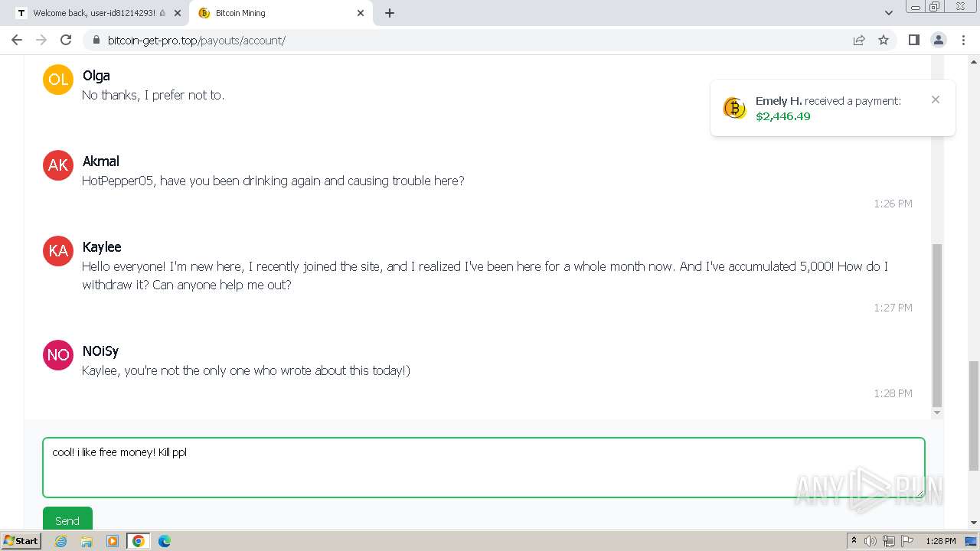Click the Kaylee username
Screen dimensions: 980x551
click(102, 247)
